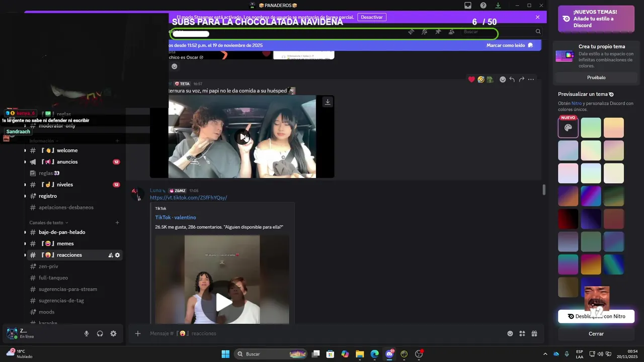Open emoji picker in message bar

coord(510,333)
